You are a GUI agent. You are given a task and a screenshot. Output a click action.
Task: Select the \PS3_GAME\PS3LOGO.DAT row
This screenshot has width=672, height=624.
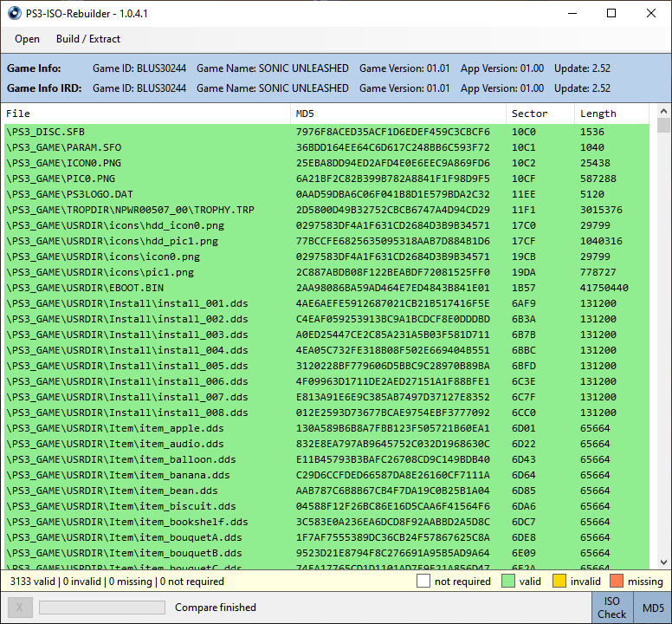326,194
